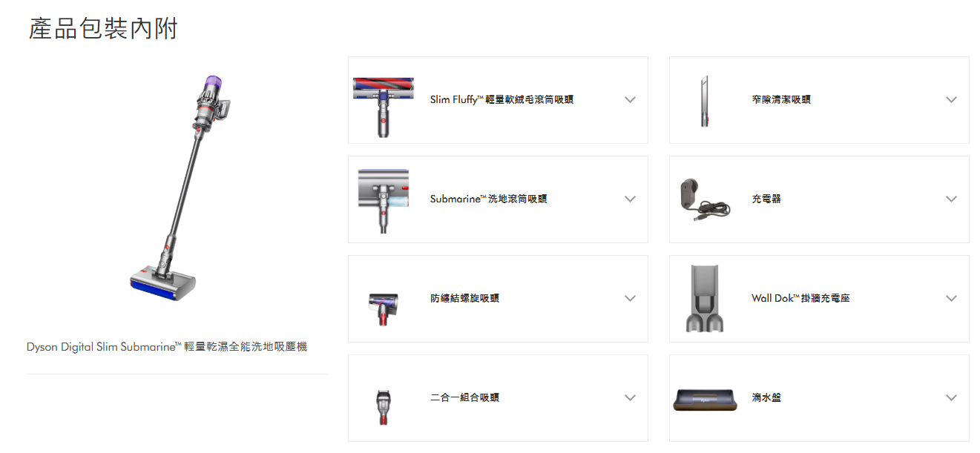The image size is (980, 453).
Task: Open the 防纏結螺旋吸頭 details chevron
Action: point(630,298)
